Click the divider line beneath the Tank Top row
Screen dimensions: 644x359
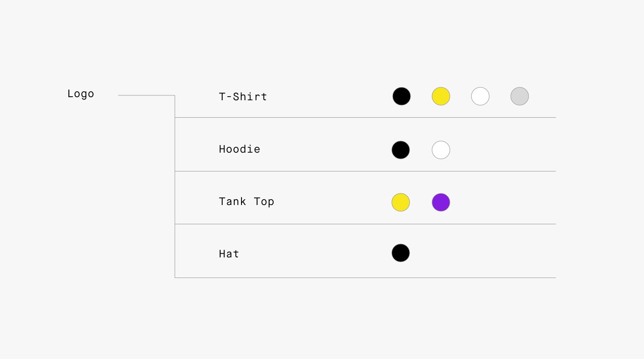point(365,224)
